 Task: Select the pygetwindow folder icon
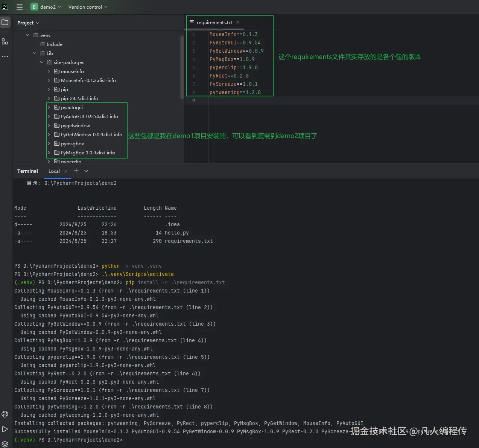click(57, 125)
